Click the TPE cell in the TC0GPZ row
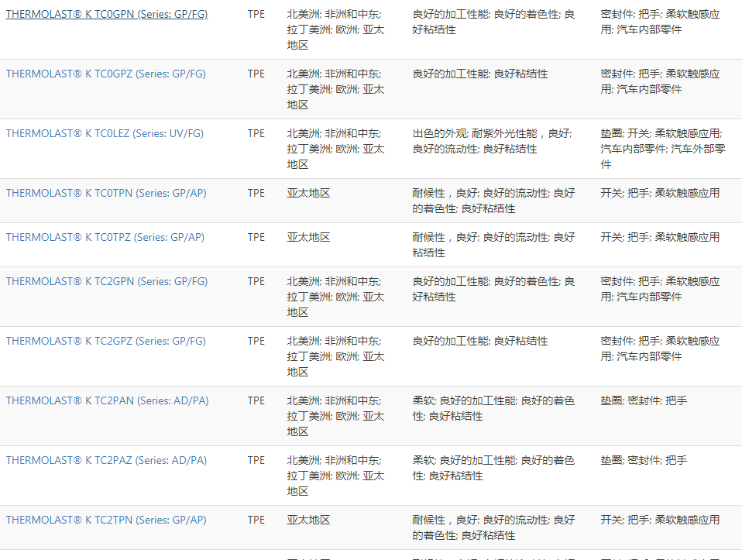Viewport: 742px width, 560px height. [x=256, y=74]
